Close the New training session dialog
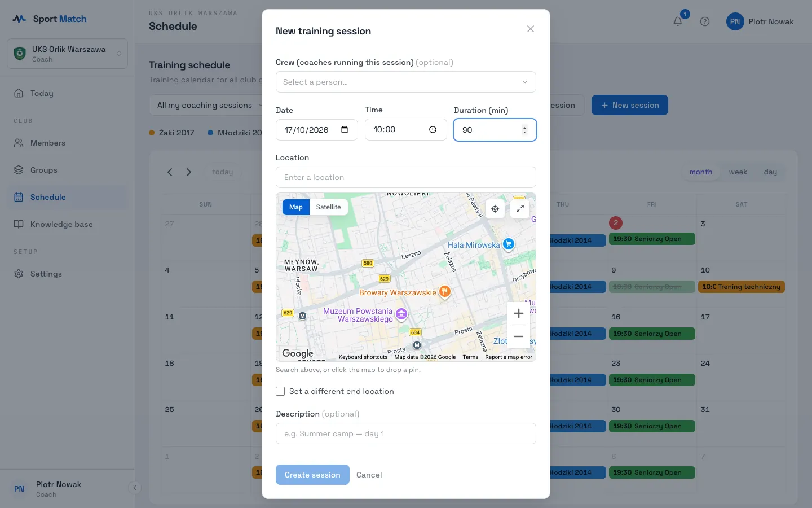 (x=531, y=29)
